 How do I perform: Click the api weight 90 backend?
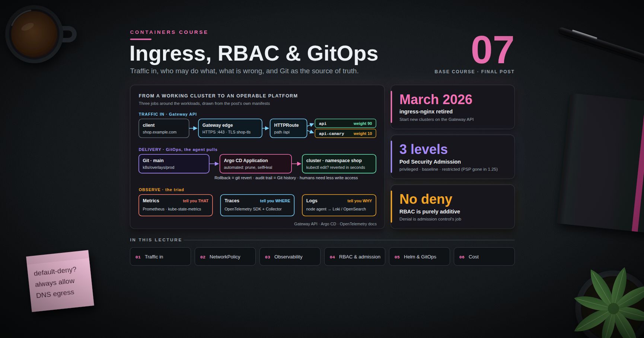[x=345, y=123]
